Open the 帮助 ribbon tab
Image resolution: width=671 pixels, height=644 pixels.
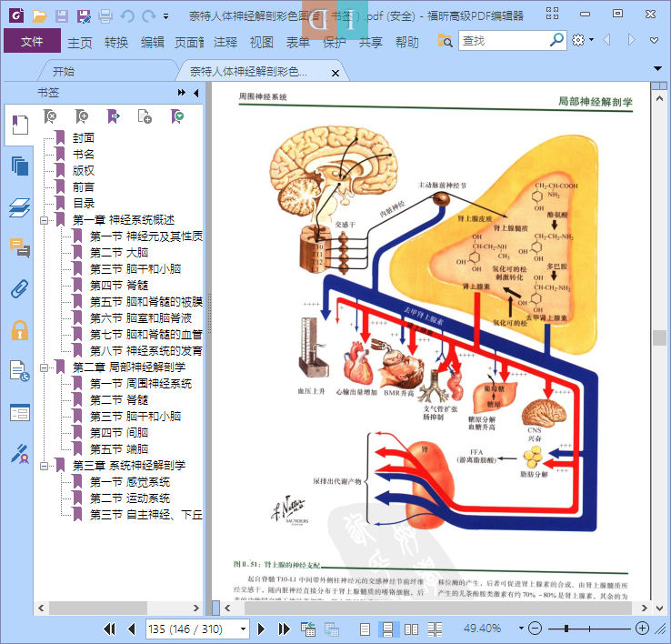click(407, 42)
